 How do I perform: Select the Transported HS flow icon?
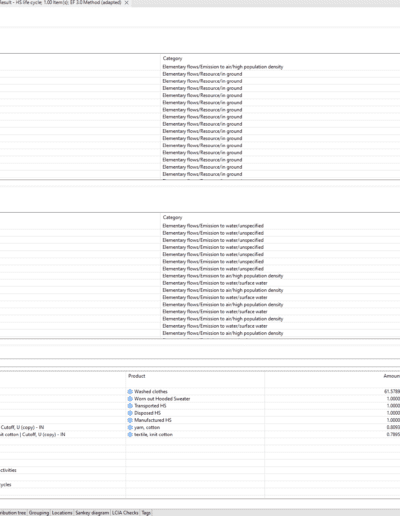coord(130,406)
